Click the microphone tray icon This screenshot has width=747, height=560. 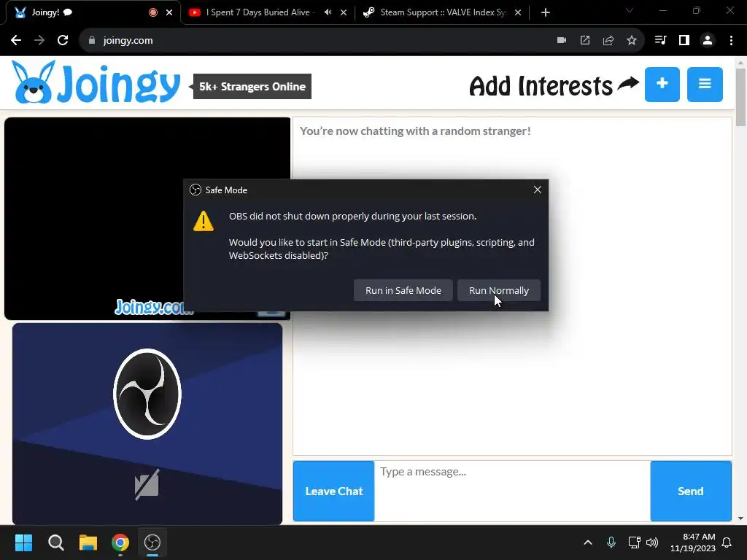pos(611,542)
